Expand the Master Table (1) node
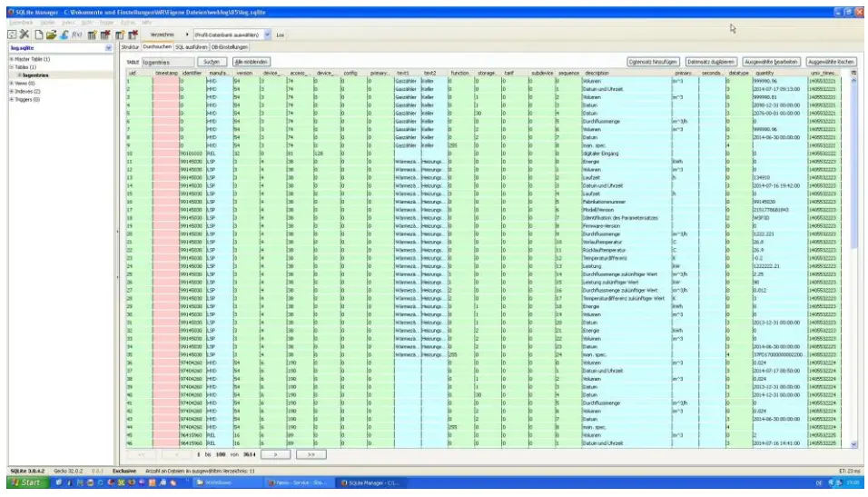Screen dimensions: 868x497 (11, 59)
